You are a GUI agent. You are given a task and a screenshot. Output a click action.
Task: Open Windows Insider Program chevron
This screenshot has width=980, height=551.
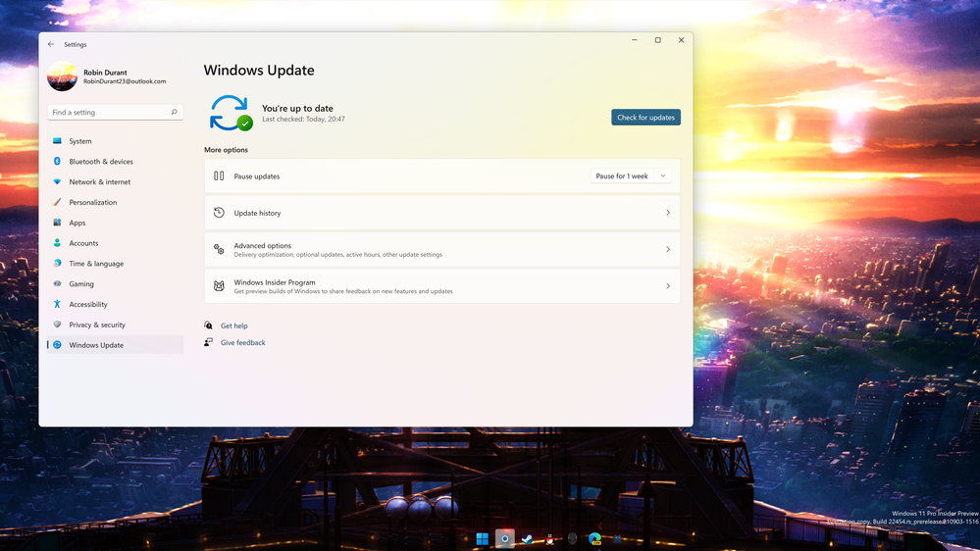(x=667, y=286)
